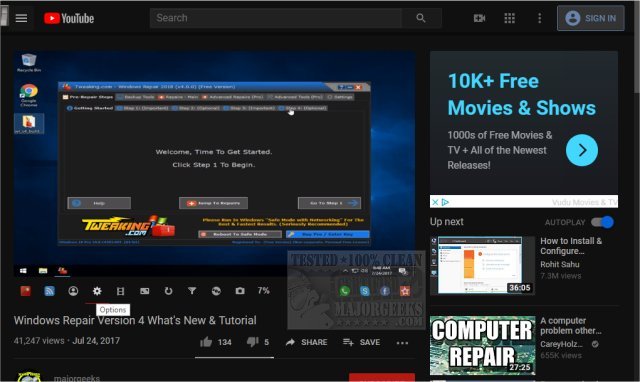Viewport: 640px width, 382px height.
Task: Open the YouTube apps grid icon
Action: [x=509, y=18]
